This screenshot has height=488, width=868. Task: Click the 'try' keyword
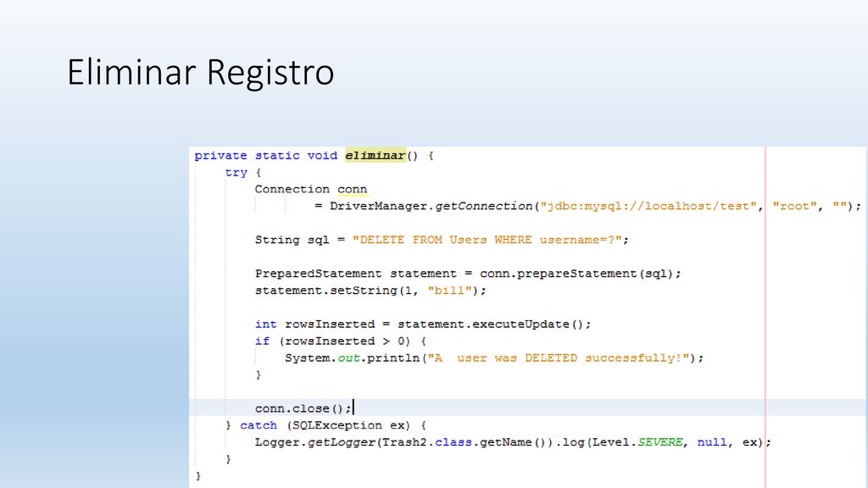click(236, 173)
